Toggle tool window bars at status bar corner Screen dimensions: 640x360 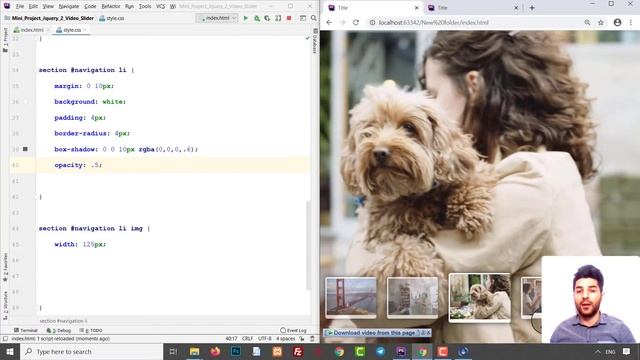5,339
